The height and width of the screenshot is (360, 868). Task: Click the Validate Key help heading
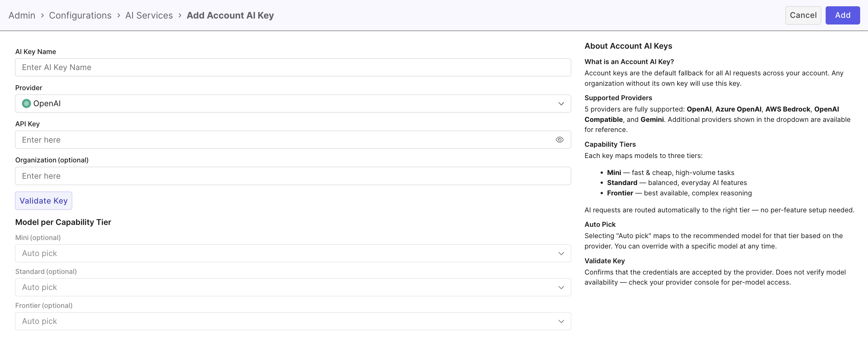tap(604, 261)
